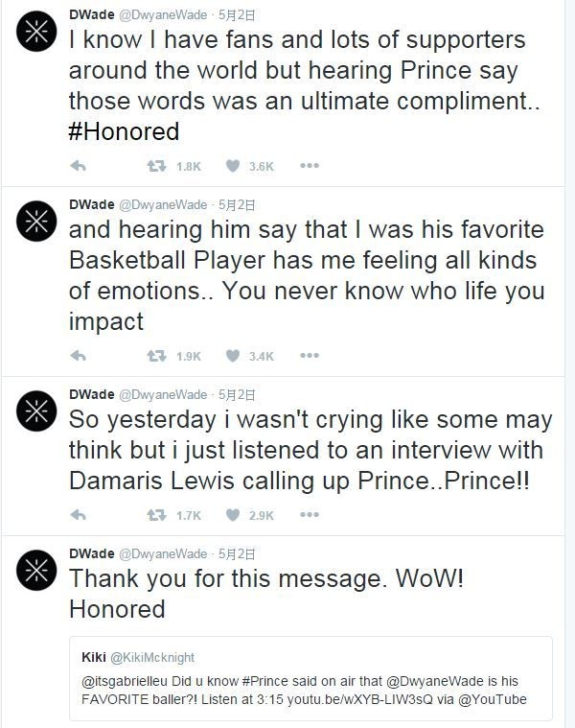This screenshot has height=728, width=575.
Task: Click DWade name on the "emotions" tweet
Action: [91, 204]
